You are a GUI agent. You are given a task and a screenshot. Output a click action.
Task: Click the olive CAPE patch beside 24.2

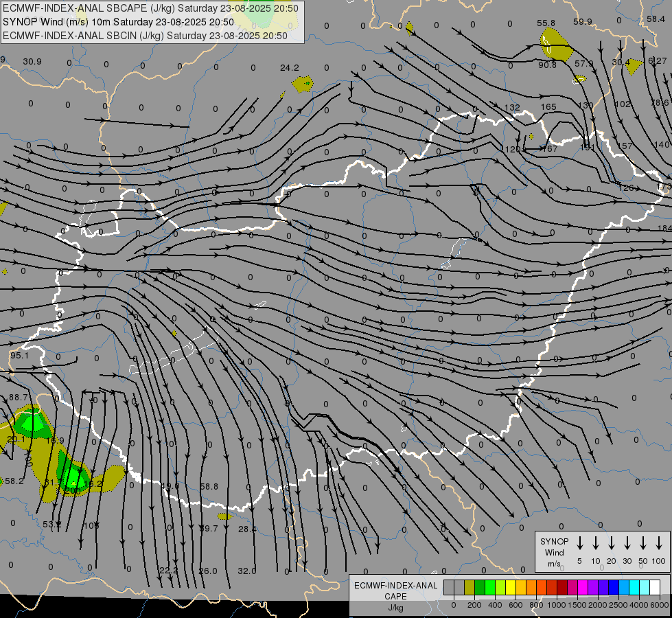[x=303, y=84]
